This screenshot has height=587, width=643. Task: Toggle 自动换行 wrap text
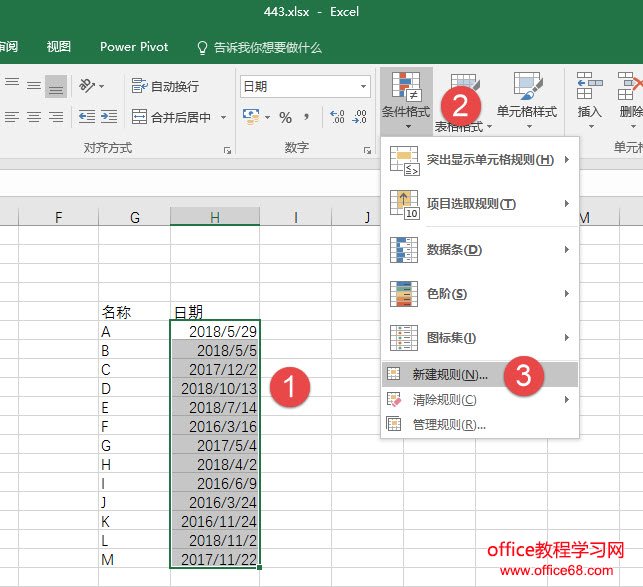(166, 87)
